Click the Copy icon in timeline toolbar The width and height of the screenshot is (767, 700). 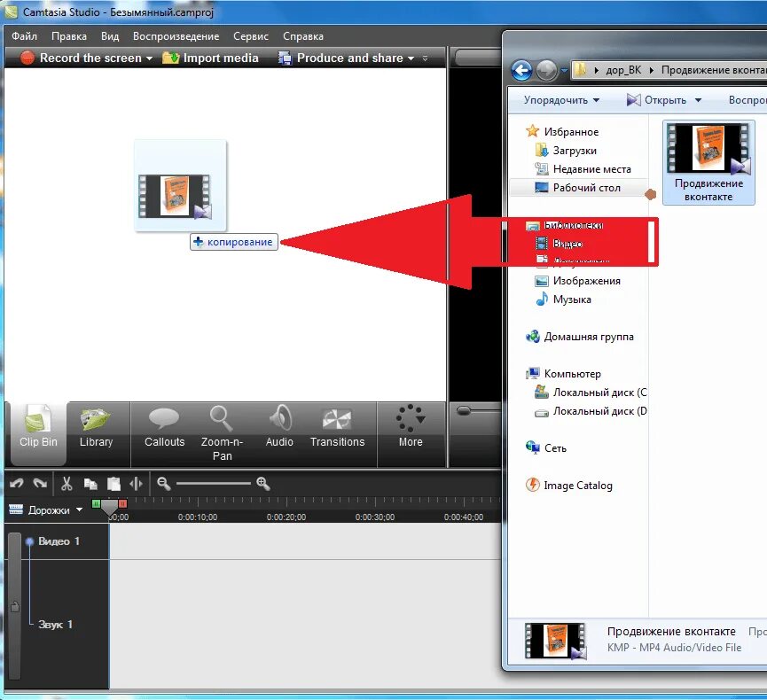click(90, 484)
